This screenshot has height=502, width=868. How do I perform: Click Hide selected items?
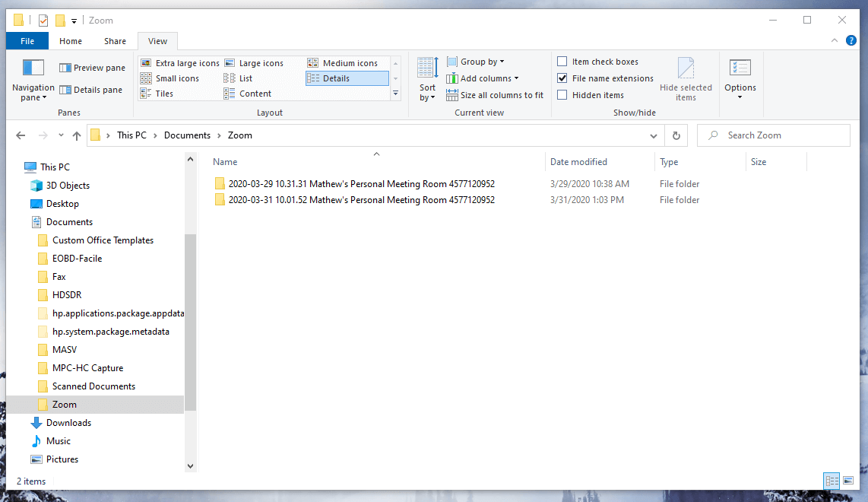686,80
